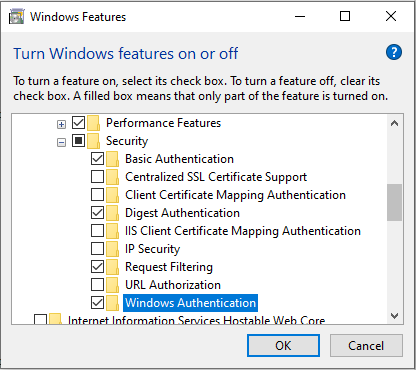The image size is (416, 370).
Task: Click the folder icon next to Security
Action: tap(93, 141)
